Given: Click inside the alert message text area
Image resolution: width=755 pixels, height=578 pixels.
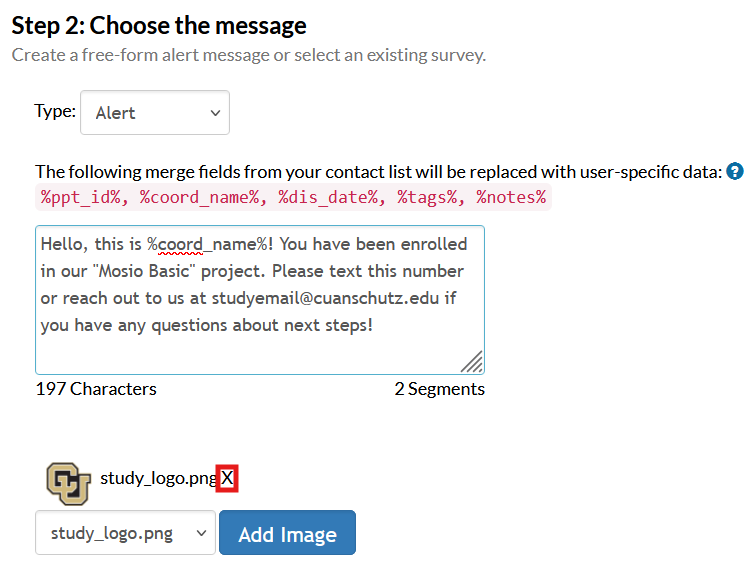Looking at the screenshot, I should pyautogui.click(x=260, y=300).
